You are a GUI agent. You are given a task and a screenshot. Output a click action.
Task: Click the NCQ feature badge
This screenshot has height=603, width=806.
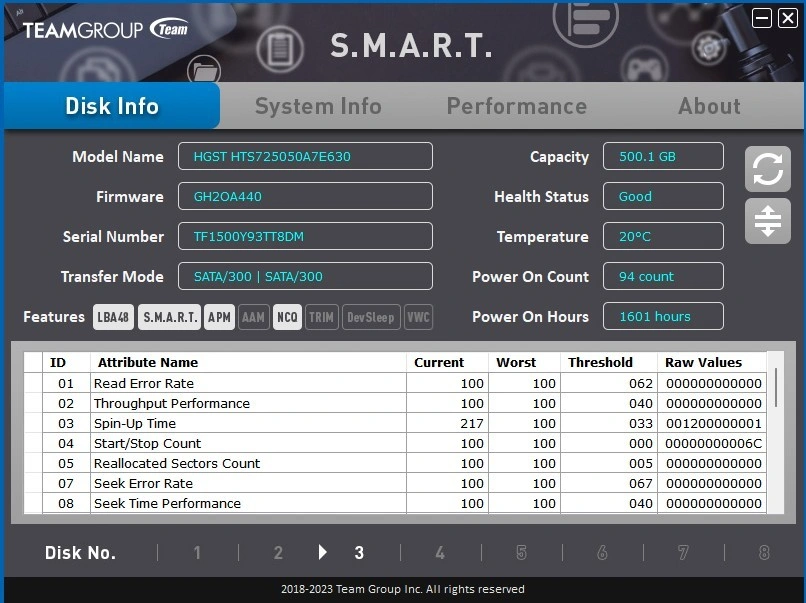[x=287, y=317]
